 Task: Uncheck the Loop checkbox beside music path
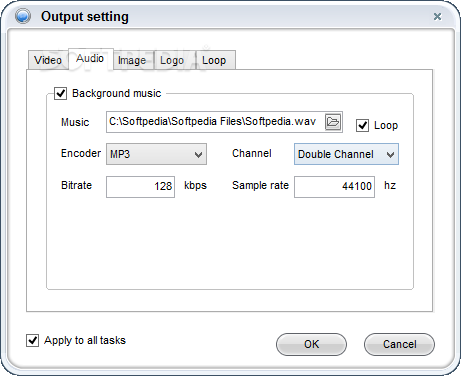click(x=362, y=126)
